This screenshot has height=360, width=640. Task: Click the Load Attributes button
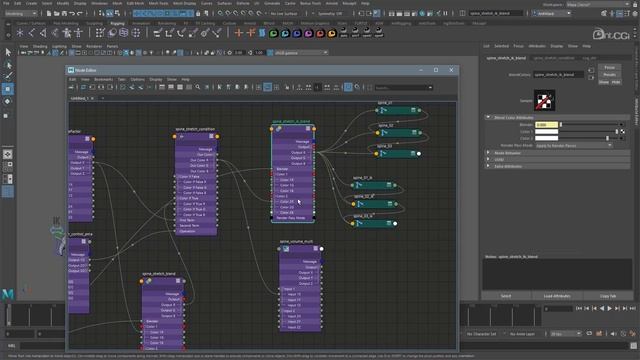coord(557,296)
